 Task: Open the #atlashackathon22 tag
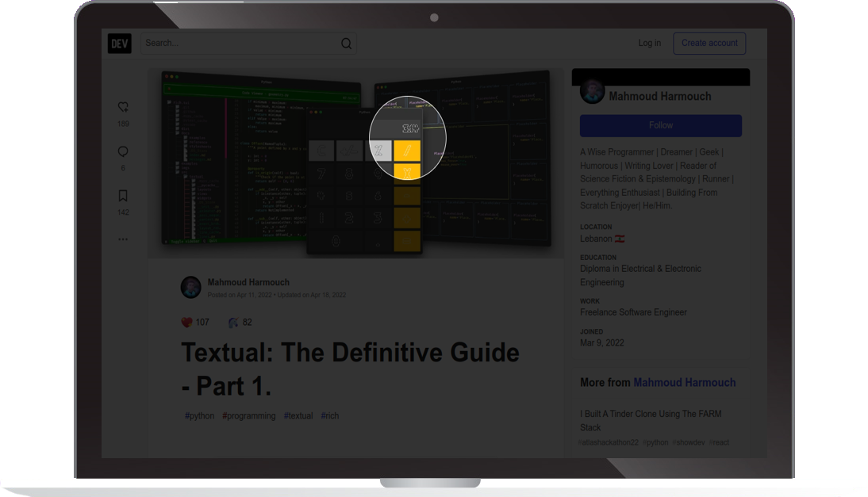tap(608, 442)
